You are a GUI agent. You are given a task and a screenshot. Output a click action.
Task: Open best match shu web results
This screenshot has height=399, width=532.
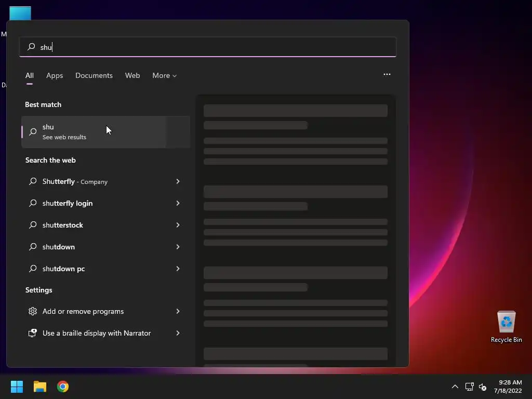click(105, 132)
